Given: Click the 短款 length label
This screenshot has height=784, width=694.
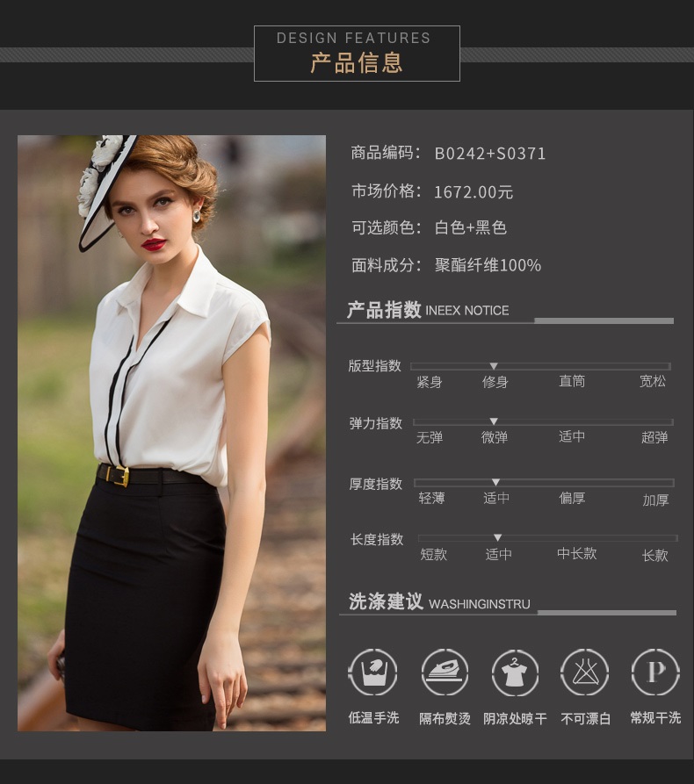Looking at the screenshot, I should tap(433, 555).
